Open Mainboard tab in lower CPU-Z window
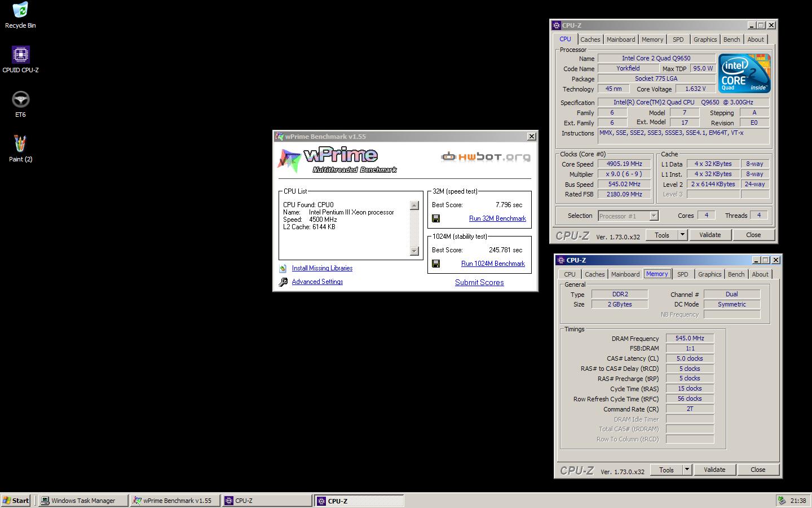Screen dimensions: 812x508 click(625, 274)
